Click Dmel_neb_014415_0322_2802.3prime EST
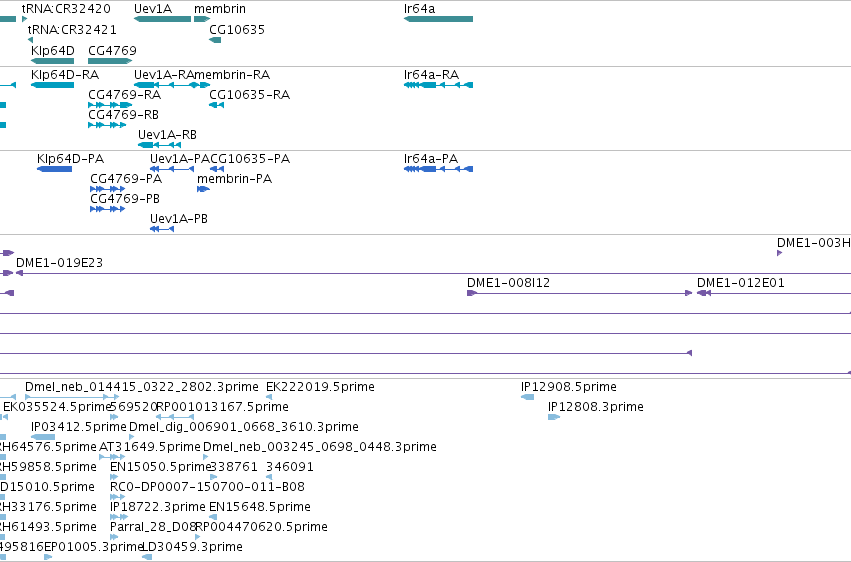Viewport: 851px width, 562px height. (72, 397)
